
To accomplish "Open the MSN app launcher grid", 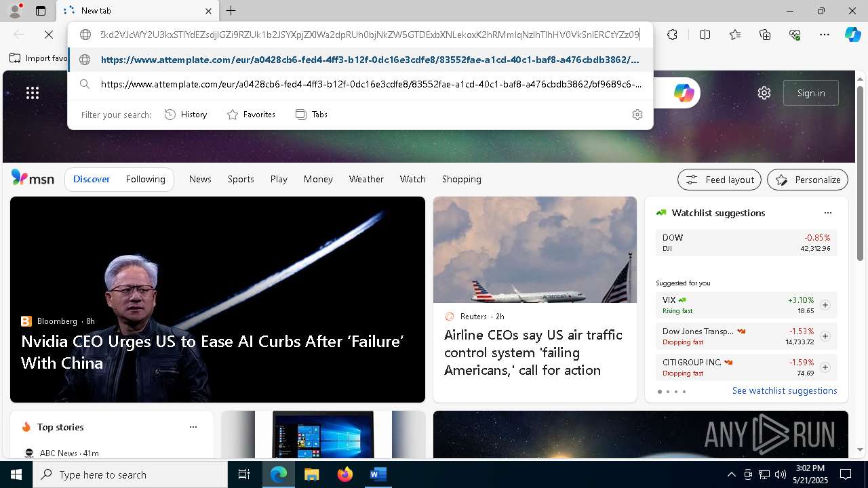I will coord(33,93).
